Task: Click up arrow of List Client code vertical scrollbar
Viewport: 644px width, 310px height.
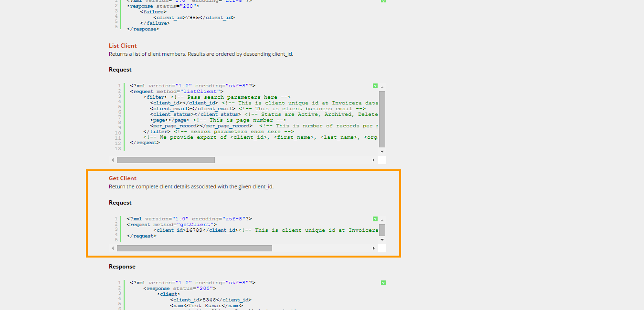Action: (x=382, y=87)
